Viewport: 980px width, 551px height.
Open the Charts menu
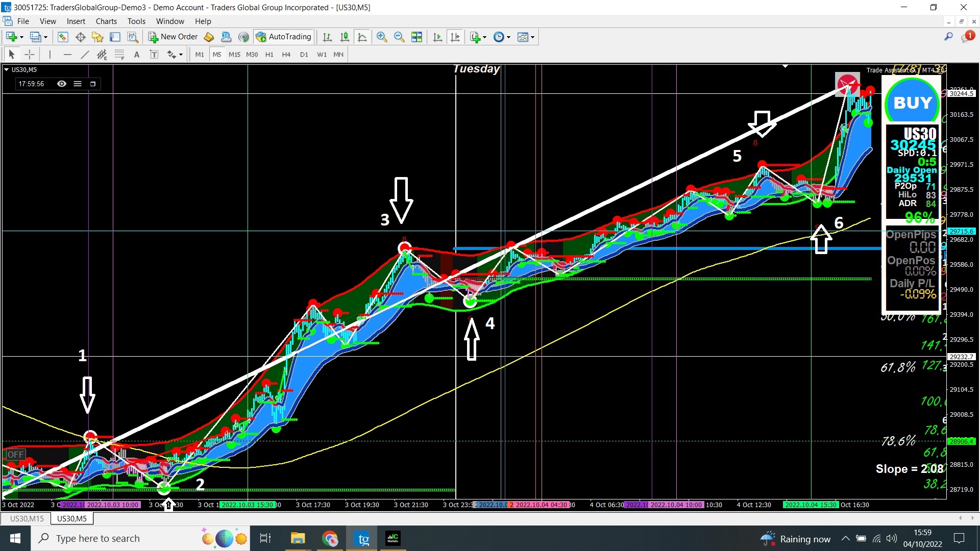pos(106,21)
